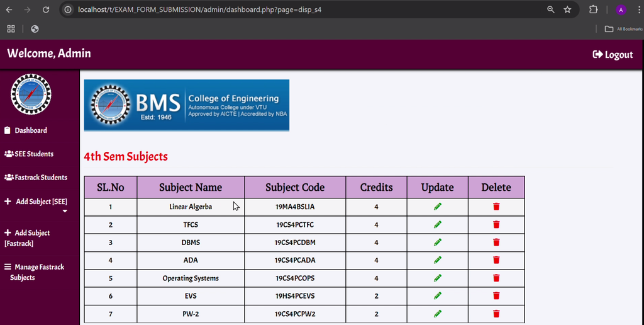Image resolution: width=644 pixels, height=325 pixels.
Task: Click subject code 19CS4PCADA
Action: (295, 260)
